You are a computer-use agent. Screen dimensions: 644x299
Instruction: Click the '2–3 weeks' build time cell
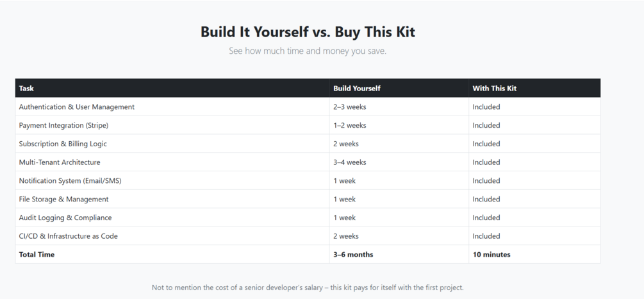[350, 107]
